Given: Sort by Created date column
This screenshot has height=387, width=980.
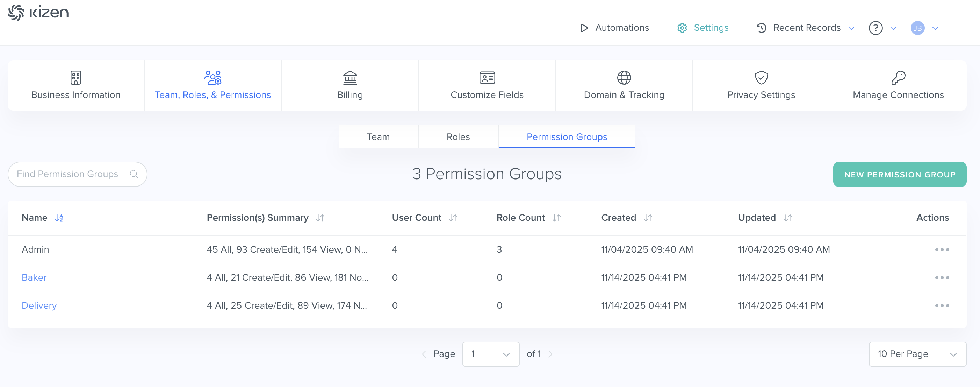Looking at the screenshot, I should click(x=648, y=218).
